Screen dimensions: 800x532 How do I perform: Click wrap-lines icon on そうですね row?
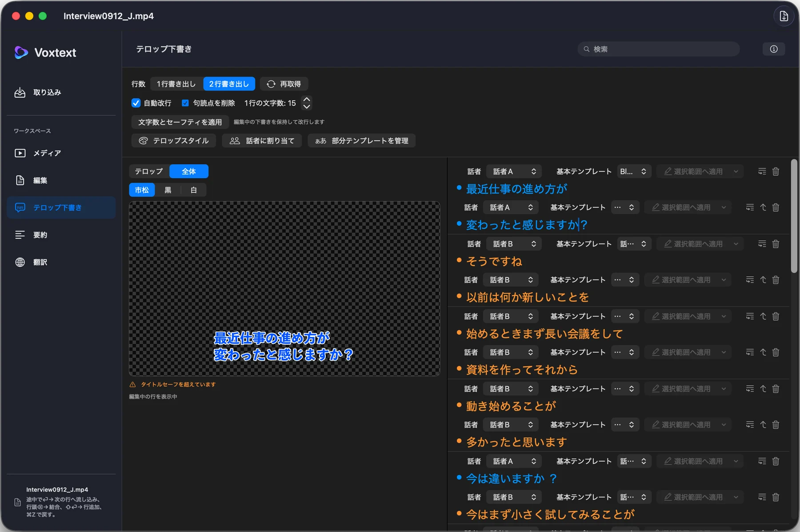coord(762,244)
